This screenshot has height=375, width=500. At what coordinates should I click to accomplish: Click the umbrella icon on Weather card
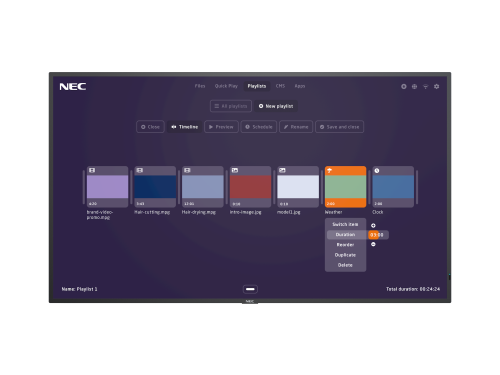tap(329, 170)
